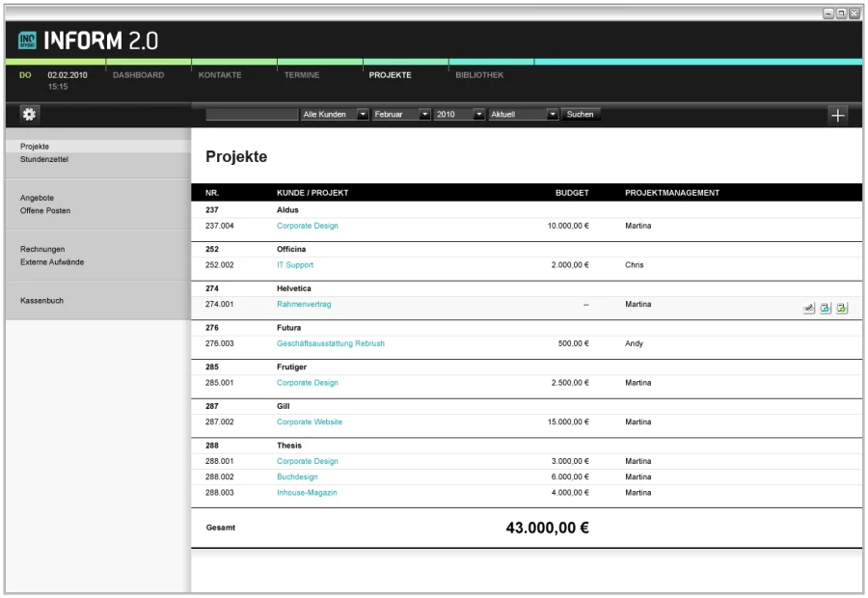The height and width of the screenshot is (598, 868).
Task: Click the green document icon on row 274.001
Action: pyautogui.click(x=841, y=308)
